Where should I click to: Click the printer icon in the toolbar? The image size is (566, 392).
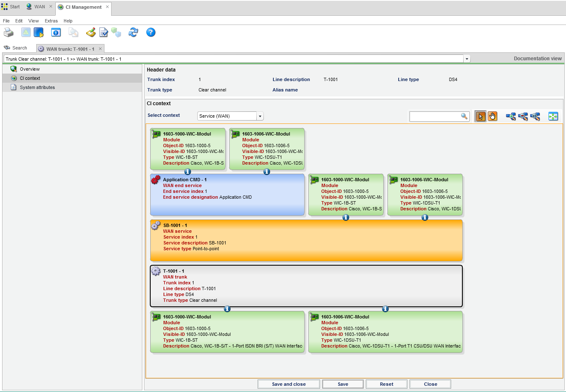pyautogui.click(x=8, y=32)
